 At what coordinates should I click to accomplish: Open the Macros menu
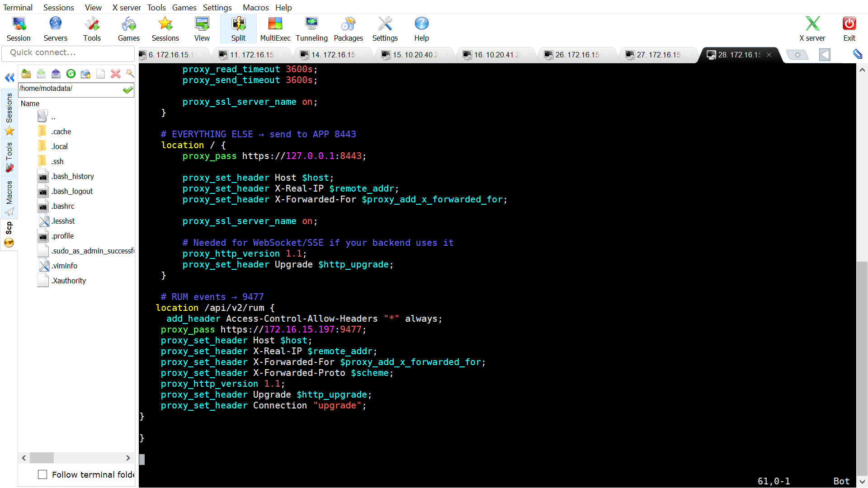click(255, 7)
